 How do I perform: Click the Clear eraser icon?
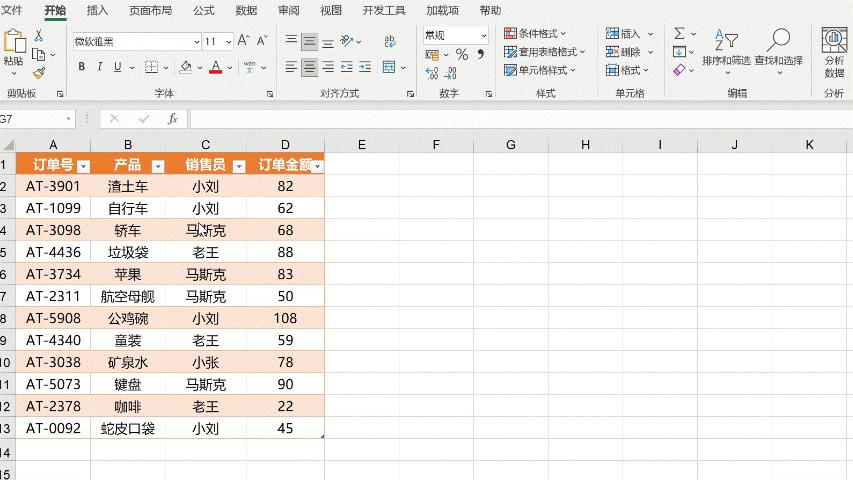(x=679, y=70)
